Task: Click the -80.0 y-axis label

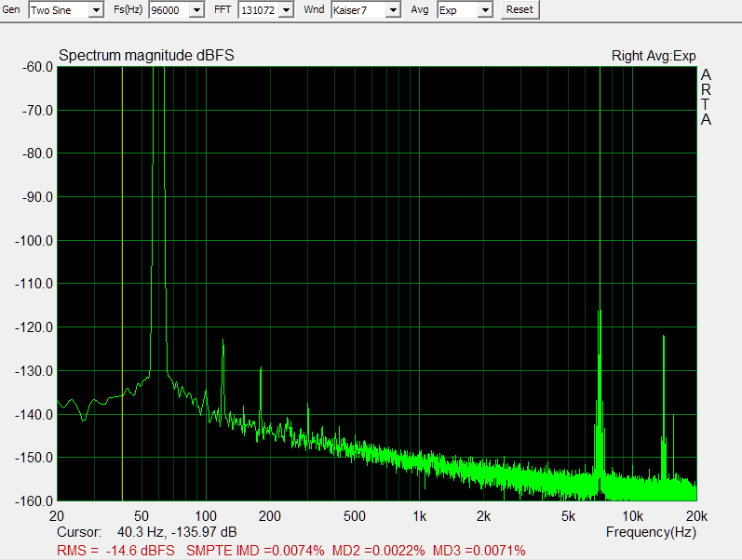Action: coord(38,153)
